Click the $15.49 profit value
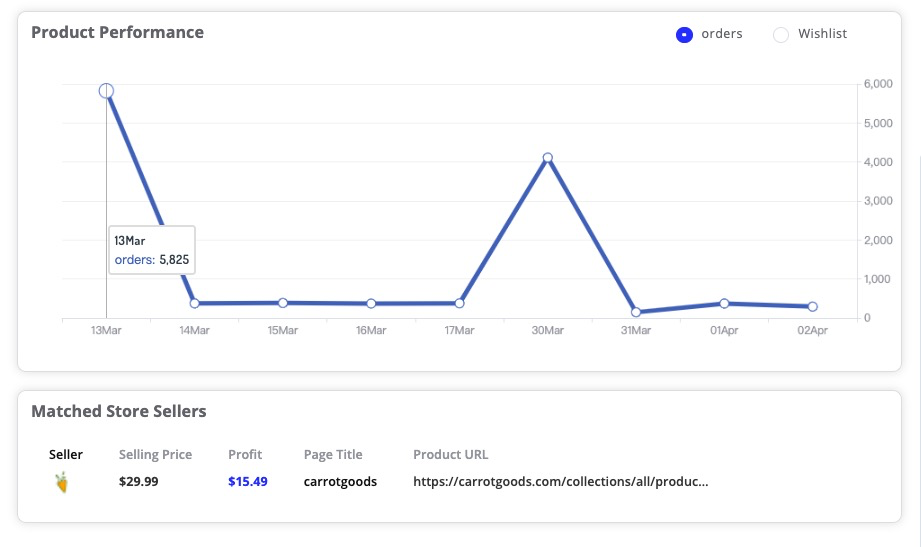This screenshot has width=921, height=547. coord(248,482)
